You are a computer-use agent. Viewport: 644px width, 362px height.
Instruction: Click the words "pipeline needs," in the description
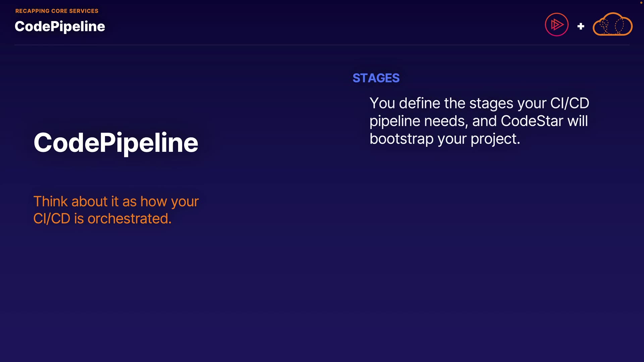coord(419,121)
